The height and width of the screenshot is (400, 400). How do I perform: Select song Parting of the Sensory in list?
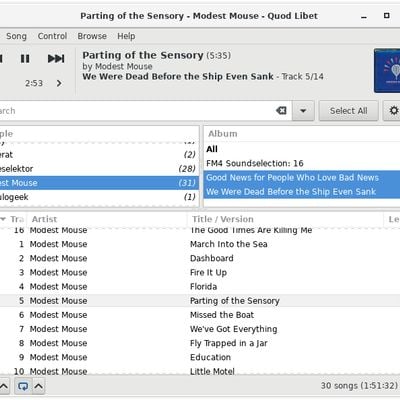click(x=200, y=301)
